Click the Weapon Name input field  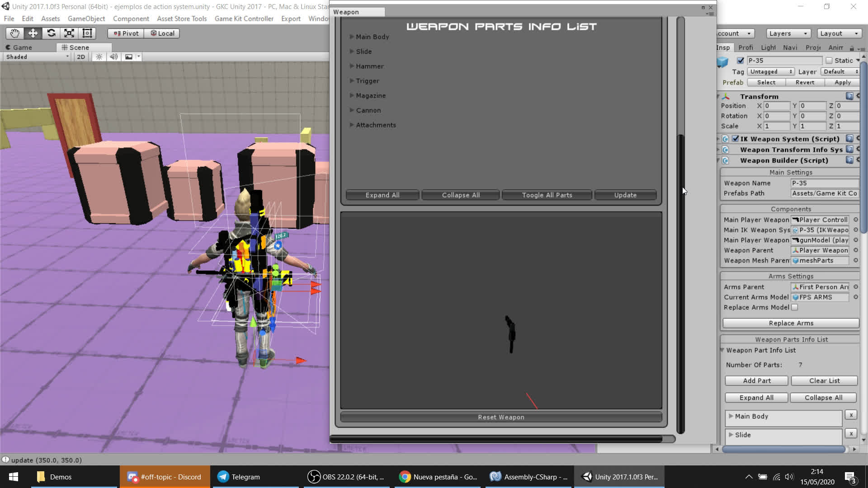(824, 183)
